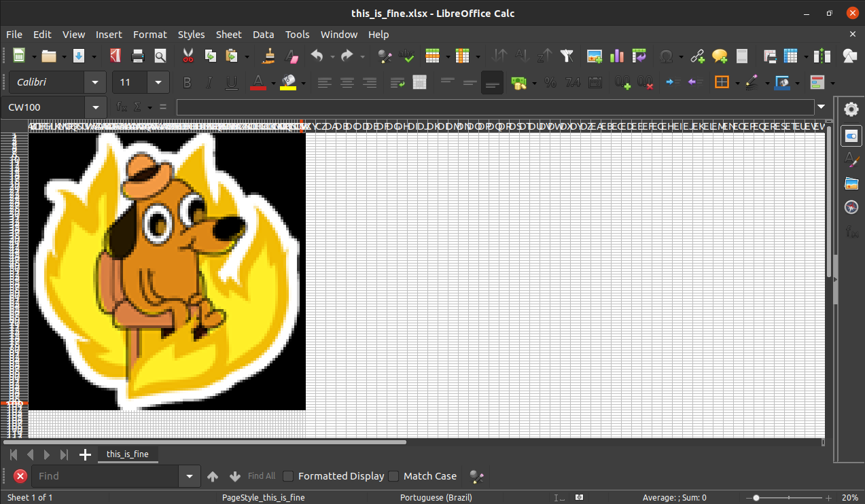Screen dimensions: 865x504
Task: Click the Draw Functions shapes icon
Action: (x=849, y=56)
